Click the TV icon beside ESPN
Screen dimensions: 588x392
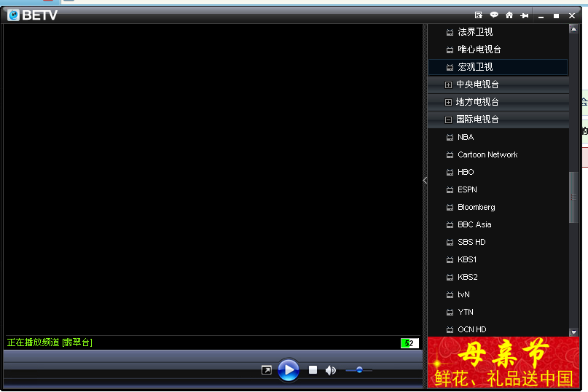(x=450, y=190)
